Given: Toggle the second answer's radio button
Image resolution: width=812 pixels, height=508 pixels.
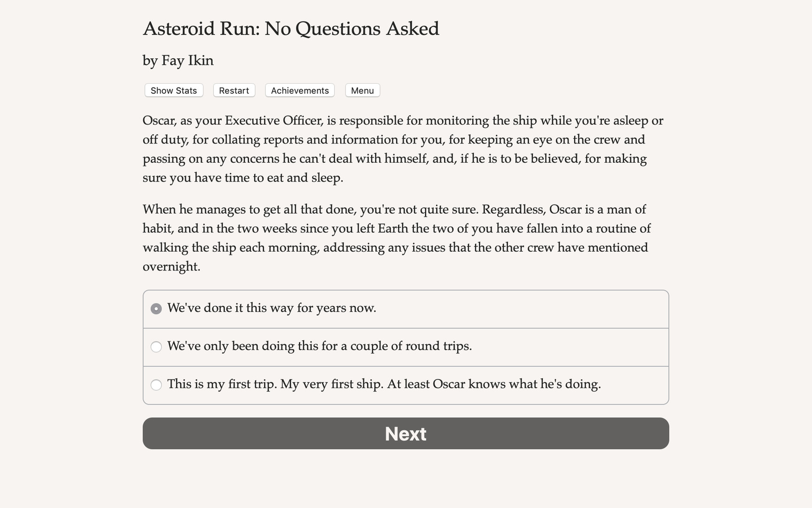Looking at the screenshot, I should point(156,347).
